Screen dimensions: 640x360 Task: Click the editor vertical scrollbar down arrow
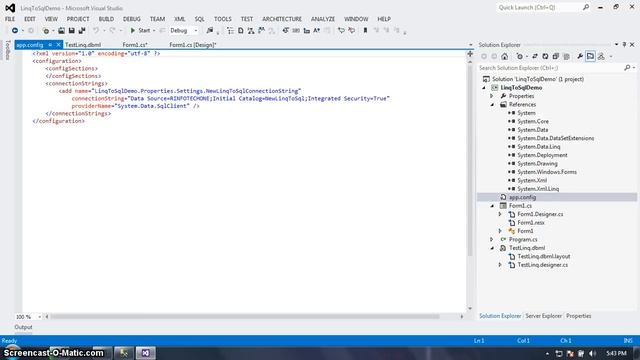click(470, 309)
